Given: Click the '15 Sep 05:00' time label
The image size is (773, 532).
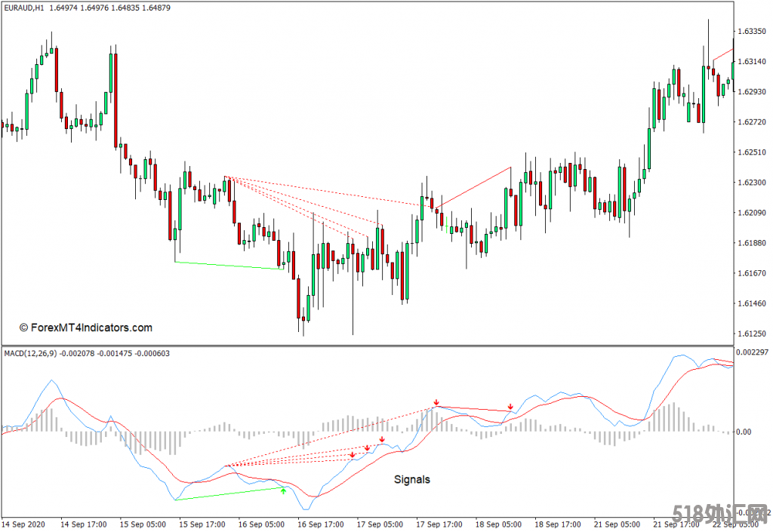Looking at the screenshot, I should click(x=143, y=524).
